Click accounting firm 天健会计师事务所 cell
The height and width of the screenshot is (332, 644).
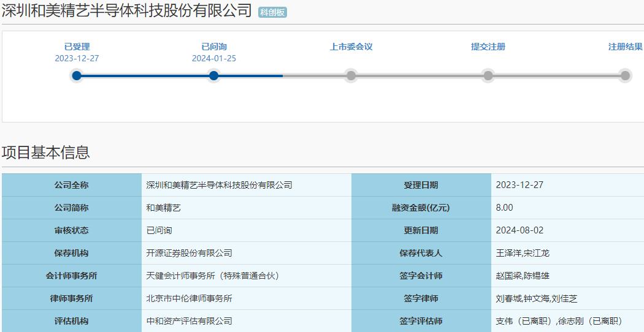pyautogui.click(x=213, y=276)
